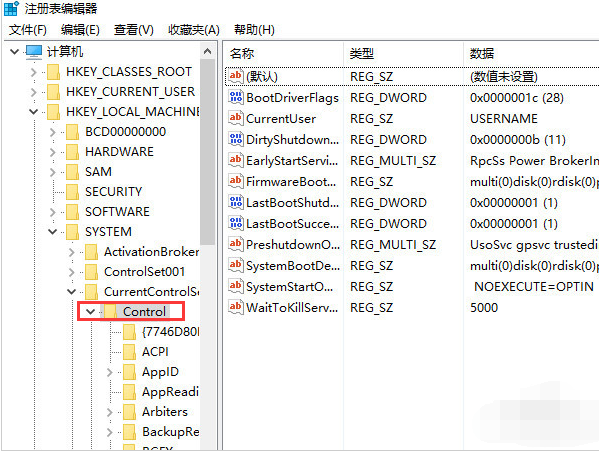Collapse the Control key
Viewport: 599px width, 452px height.
[91, 311]
